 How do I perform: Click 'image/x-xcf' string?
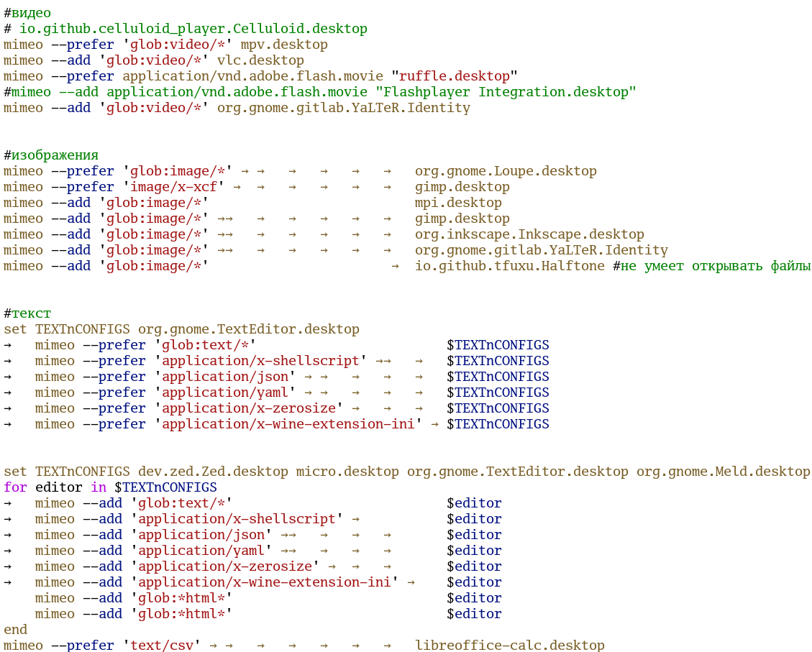pos(173,187)
